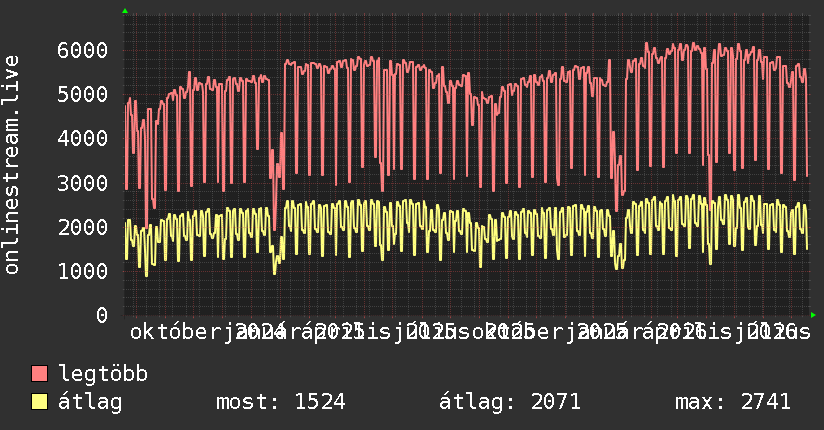The width and height of the screenshot is (824, 430).
Task: Click the green arrow ending the horizontal axis
Action: 813,315
